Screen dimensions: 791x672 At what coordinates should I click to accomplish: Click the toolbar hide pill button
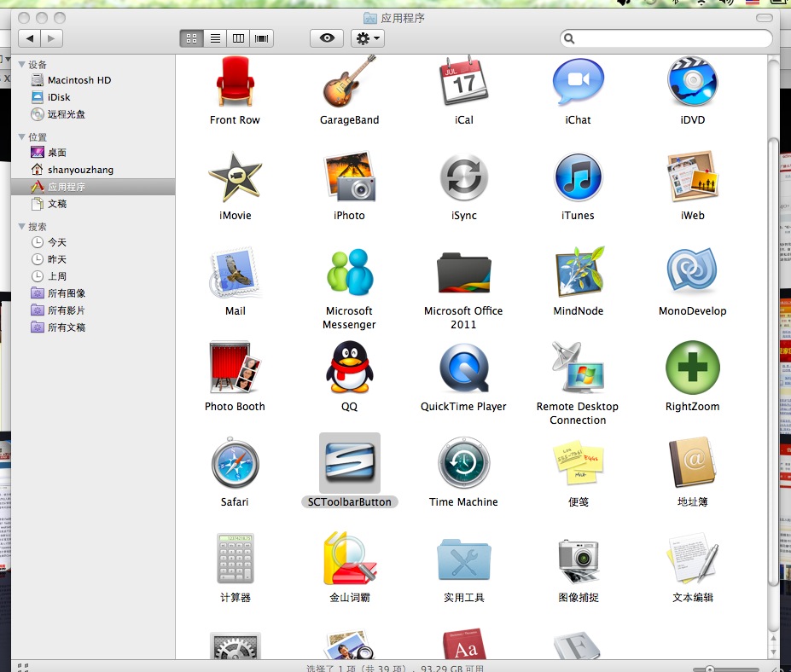point(765,18)
